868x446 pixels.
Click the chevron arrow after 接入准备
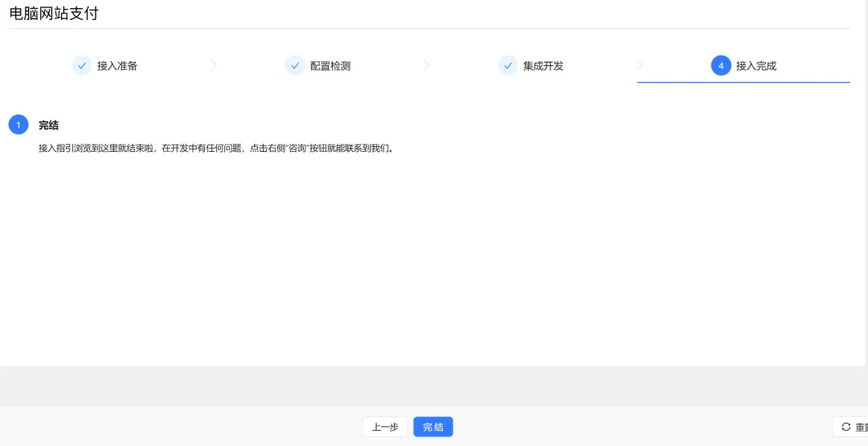(214, 66)
